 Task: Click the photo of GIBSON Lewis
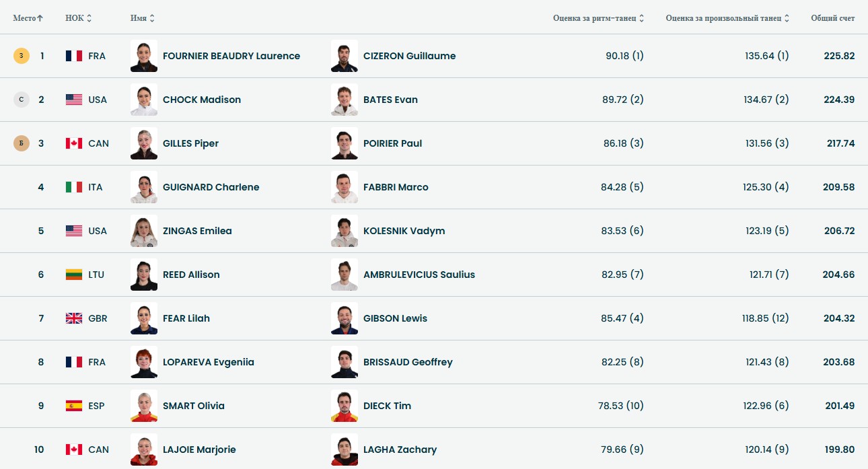pyautogui.click(x=345, y=318)
